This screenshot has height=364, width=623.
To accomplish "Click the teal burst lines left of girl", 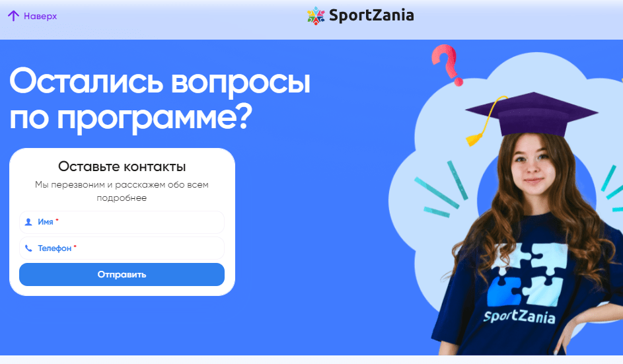I will click(441, 189).
